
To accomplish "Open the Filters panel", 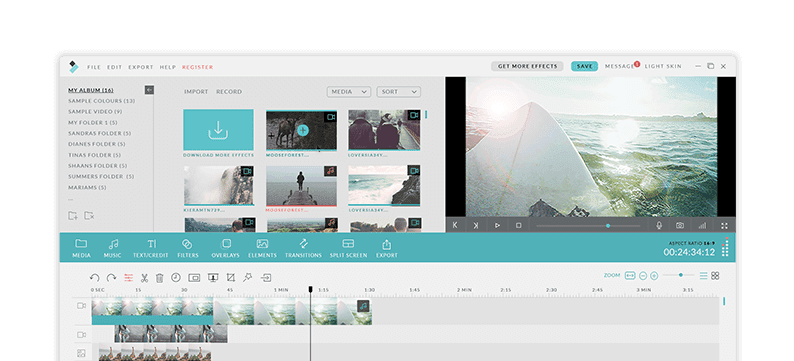I will (188, 249).
